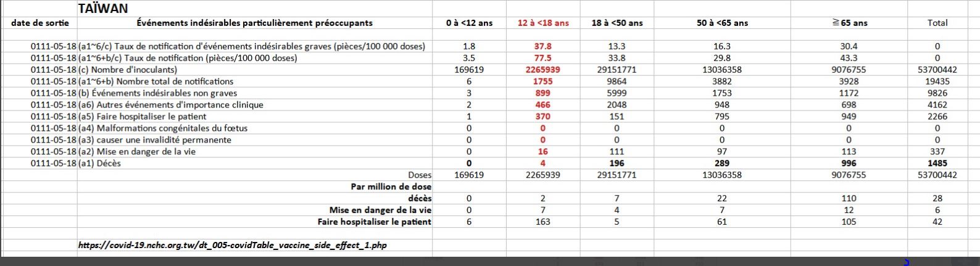Screen dimensions: 980x266
Task: Select the bold 996 deaths cell
Action: coord(849,164)
